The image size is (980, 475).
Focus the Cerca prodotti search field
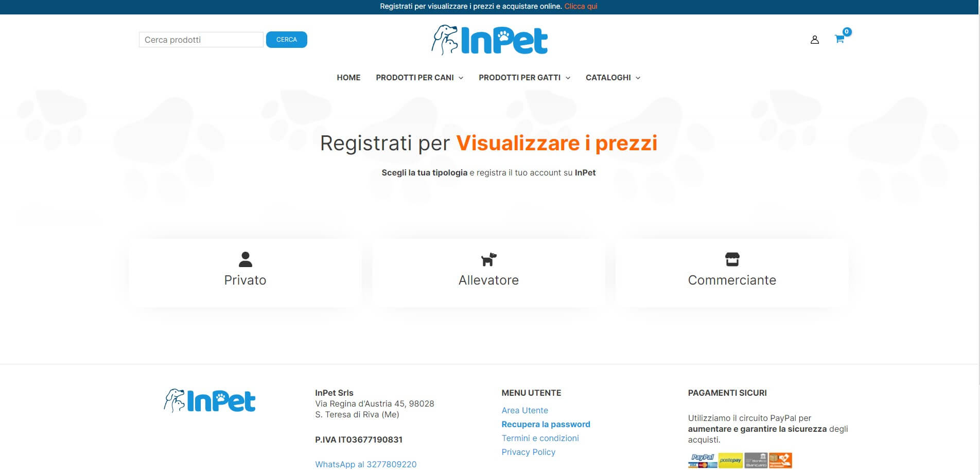coord(201,40)
